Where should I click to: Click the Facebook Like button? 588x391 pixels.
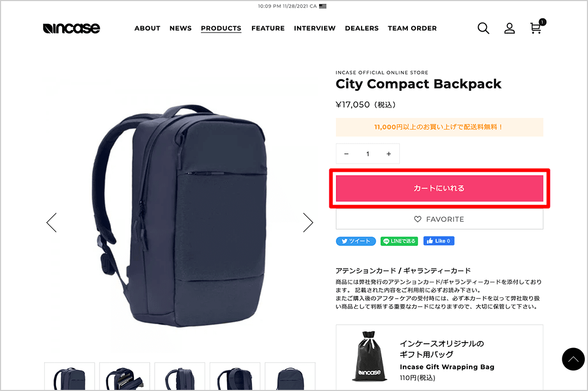coord(439,241)
